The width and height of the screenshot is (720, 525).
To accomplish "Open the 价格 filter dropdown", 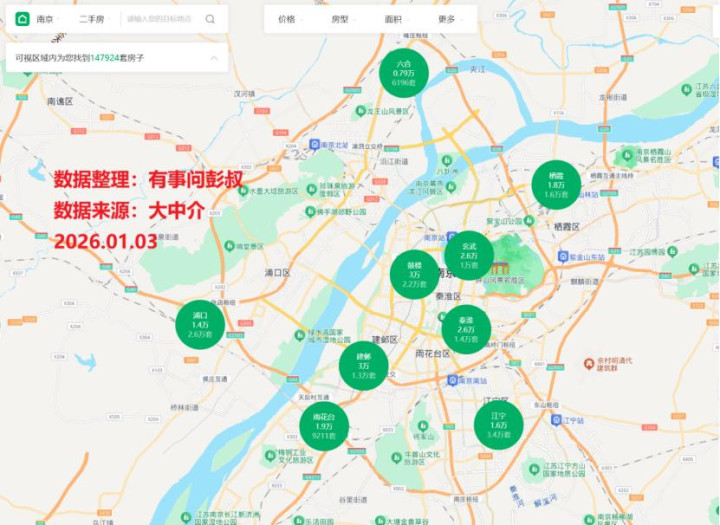I will pos(290,19).
